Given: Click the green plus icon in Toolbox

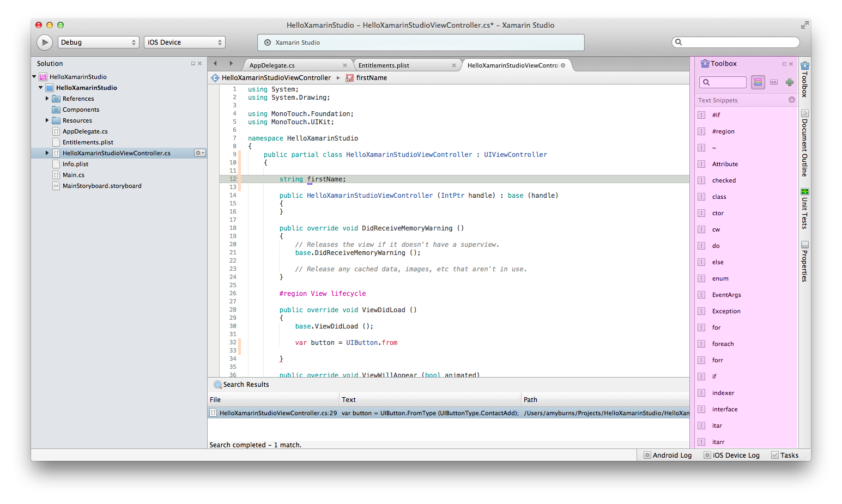Looking at the screenshot, I should pos(789,82).
